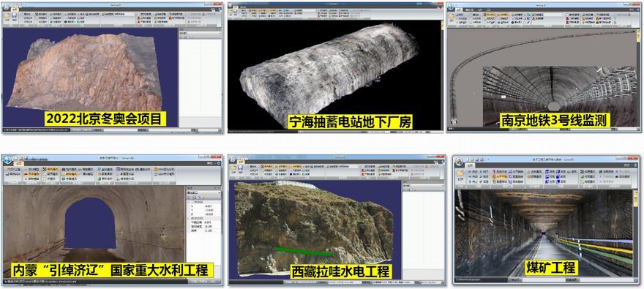Image resolution: width=644 pixels, height=289 pixels.
Task: Select the 14.190 value in 引绰济辽 properties panel
Action: point(208,226)
